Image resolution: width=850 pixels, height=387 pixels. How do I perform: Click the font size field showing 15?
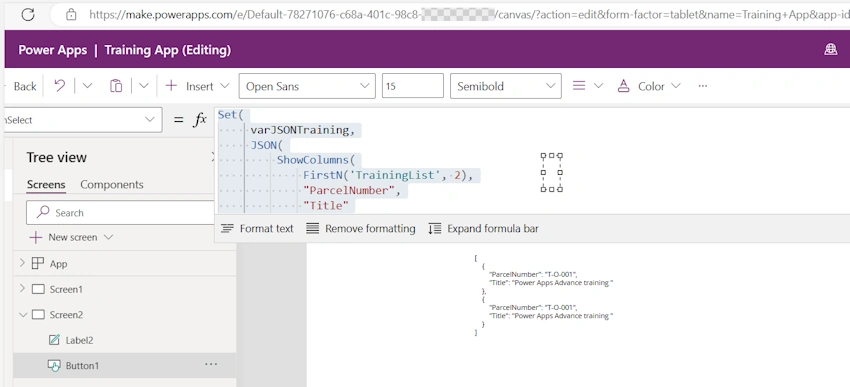pos(413,86)
